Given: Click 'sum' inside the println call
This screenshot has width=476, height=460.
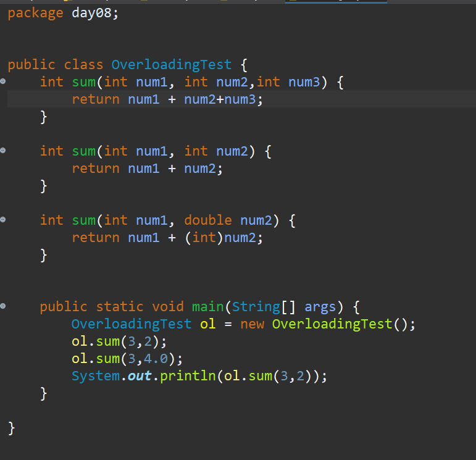Looking at the screenshot, I should click(261, 377).
